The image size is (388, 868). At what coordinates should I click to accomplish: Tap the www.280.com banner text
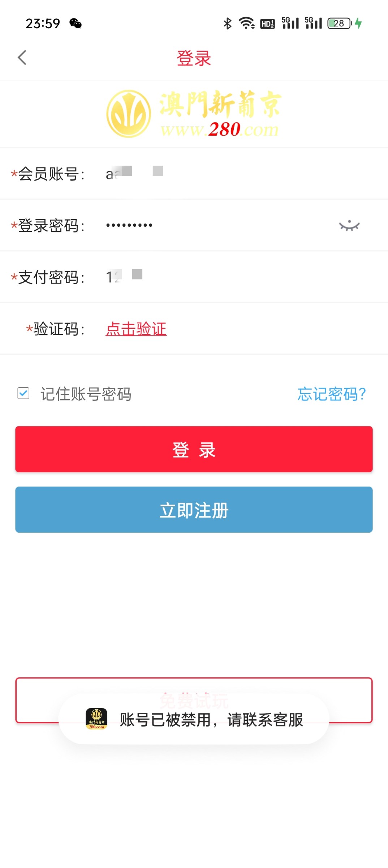coord(220,129)
